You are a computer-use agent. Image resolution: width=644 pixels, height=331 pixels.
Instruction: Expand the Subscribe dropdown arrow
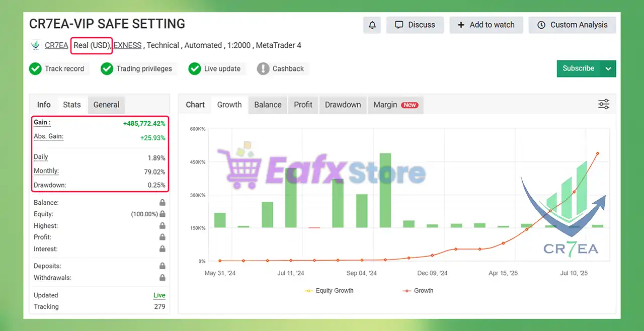pos(608,68)
